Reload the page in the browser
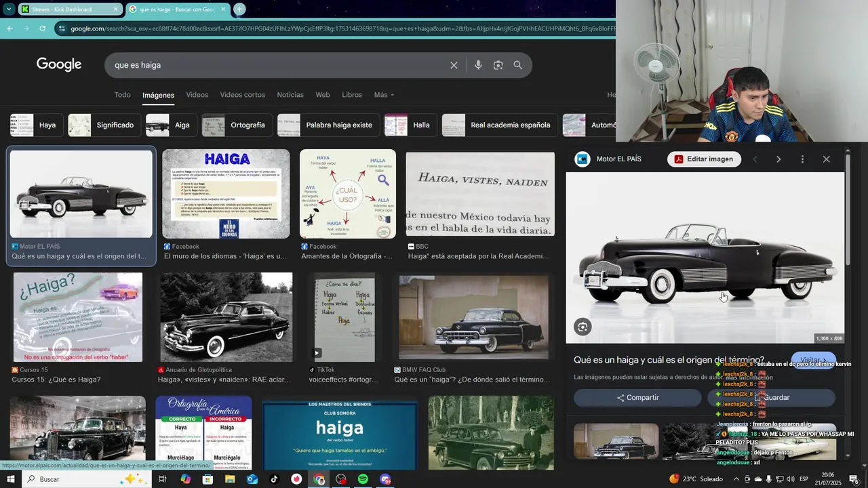The width and height of the screenshot is (868, 488). point(42,28)
